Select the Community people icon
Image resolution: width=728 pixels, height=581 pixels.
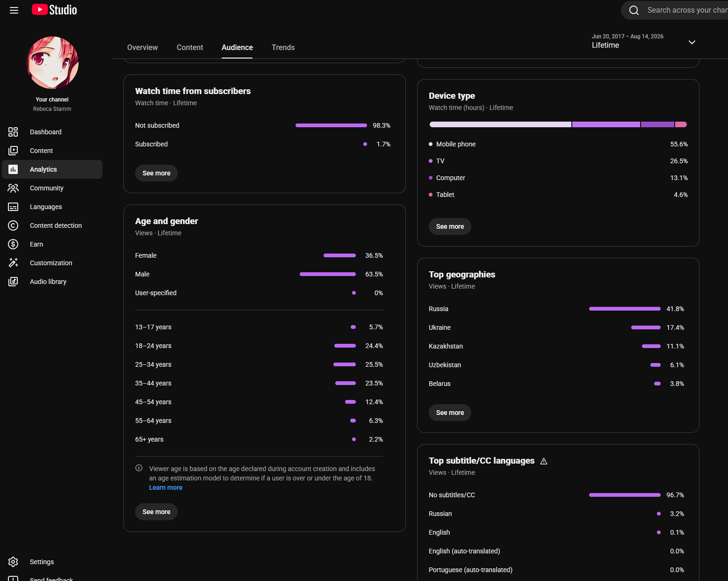[13, 188]
